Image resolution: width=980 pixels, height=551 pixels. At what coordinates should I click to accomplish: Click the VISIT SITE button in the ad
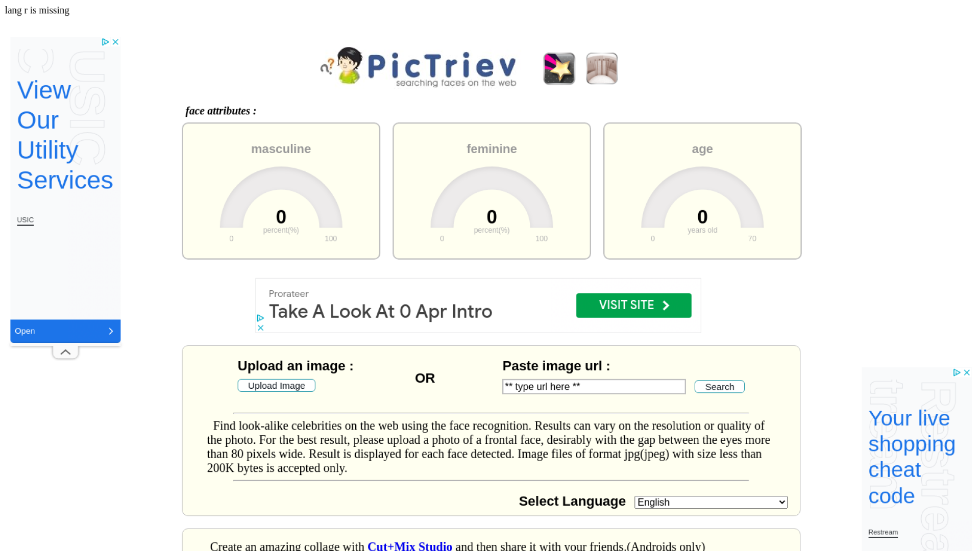(633, 305)
